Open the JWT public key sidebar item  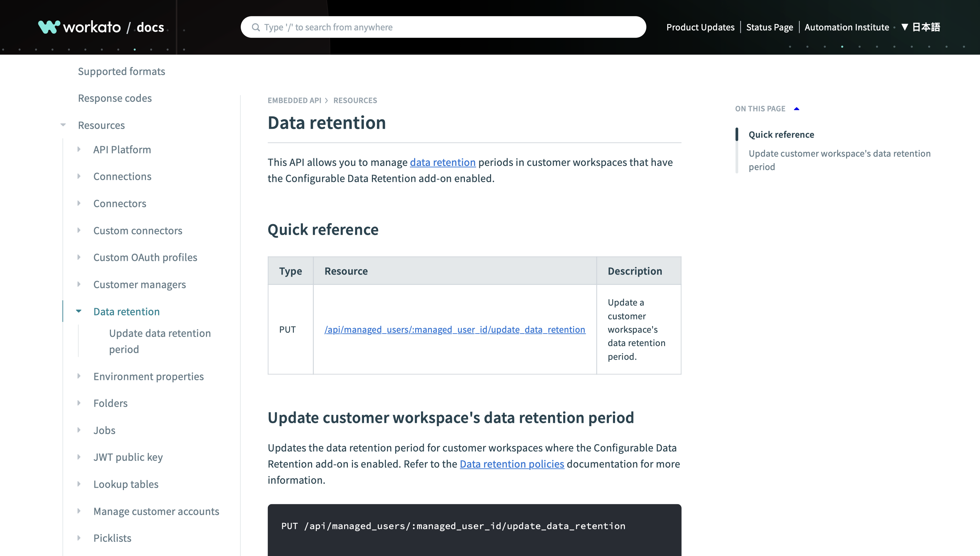coord(128,457)
